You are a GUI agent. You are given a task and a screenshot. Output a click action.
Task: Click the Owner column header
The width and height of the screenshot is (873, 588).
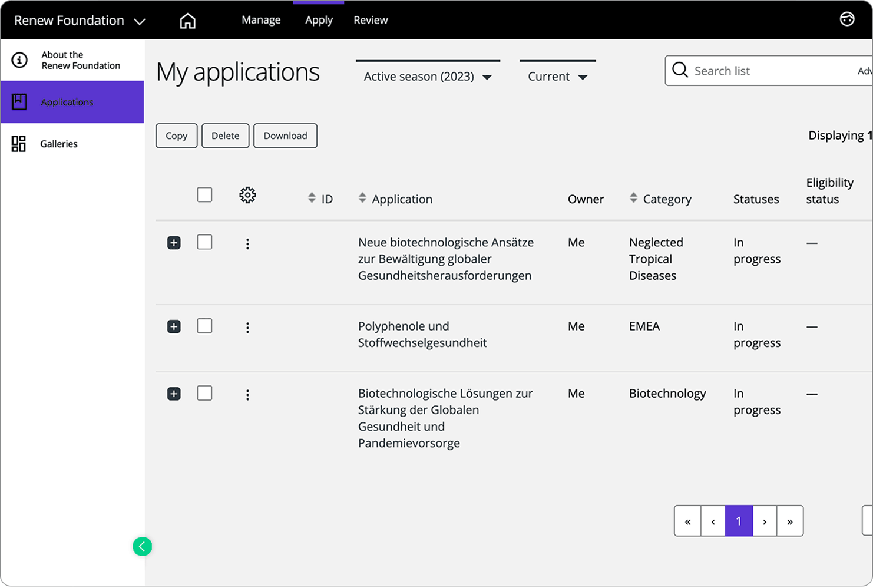pyautogui.click(x=586, y=199)
